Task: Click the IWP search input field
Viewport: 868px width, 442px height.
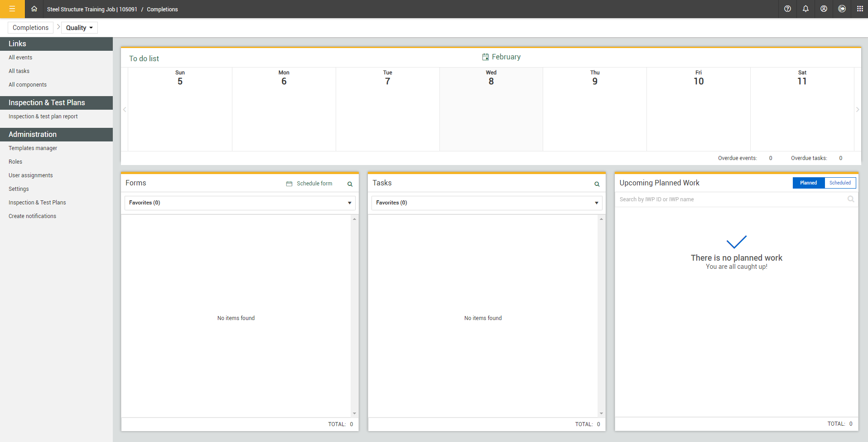Action: (725, 199)
